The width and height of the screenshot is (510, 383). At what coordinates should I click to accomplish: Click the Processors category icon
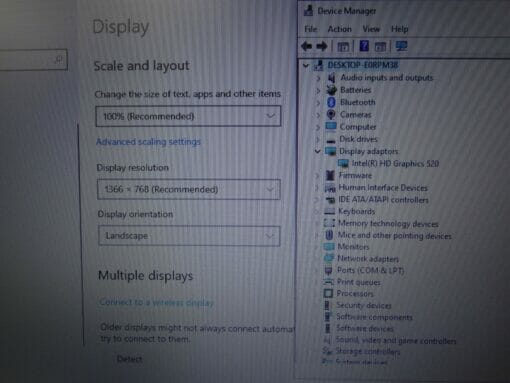pyautogui.click(x=328, y=293)
